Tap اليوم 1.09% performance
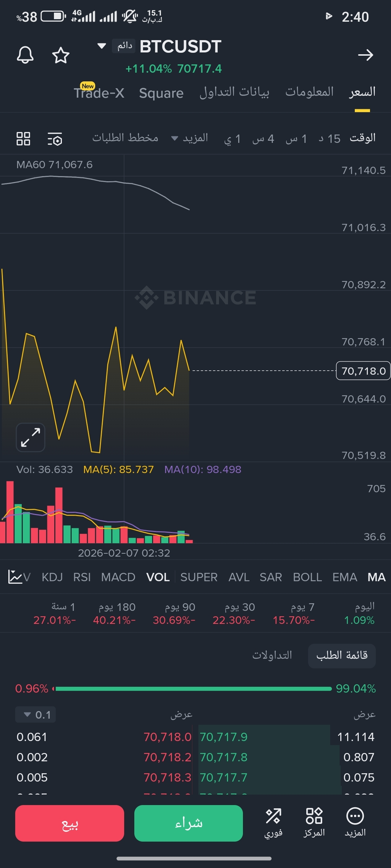The image size is (391, 868). coord(360,613)
